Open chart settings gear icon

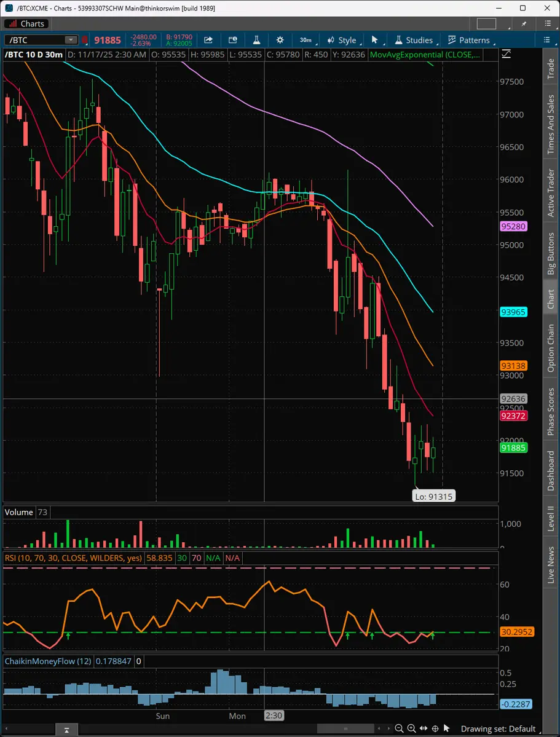point(280,40)
